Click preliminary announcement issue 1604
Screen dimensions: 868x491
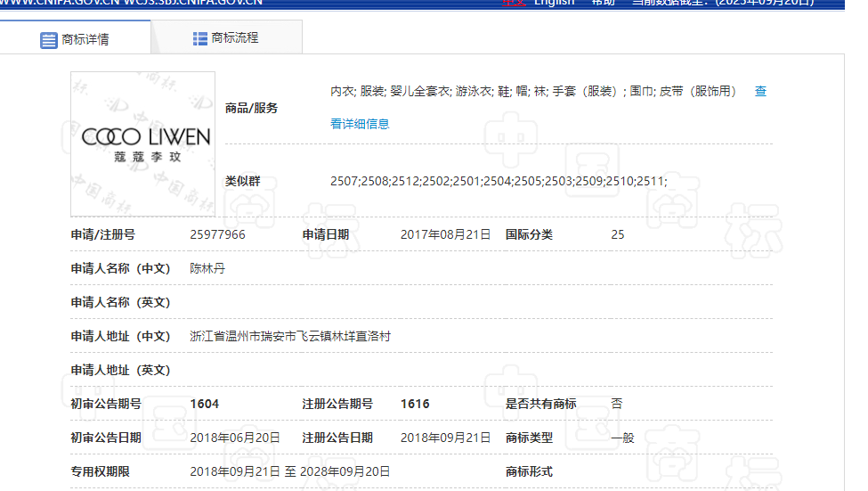205,404
